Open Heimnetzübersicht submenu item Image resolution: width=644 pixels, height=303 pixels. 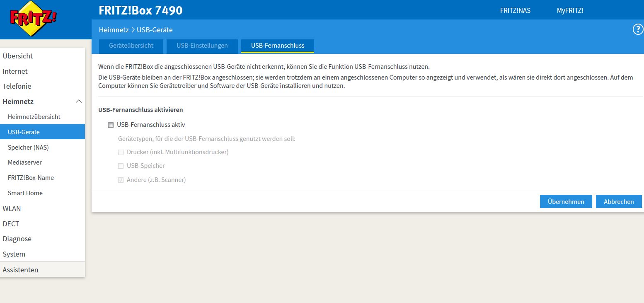coord(42,117)
